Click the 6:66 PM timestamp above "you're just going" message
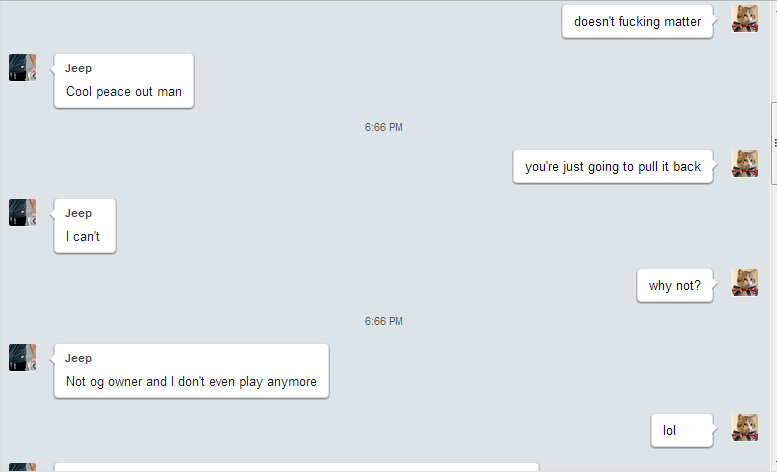This screenshot has height=472, width=777. [384, 127]
